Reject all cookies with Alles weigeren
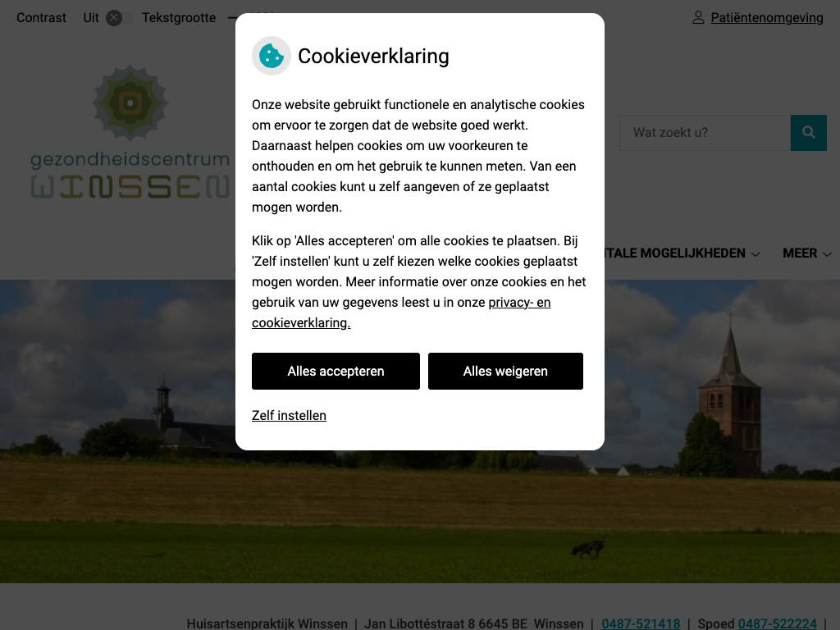Screen dimensions: 840x630 (x=505, y=372)
